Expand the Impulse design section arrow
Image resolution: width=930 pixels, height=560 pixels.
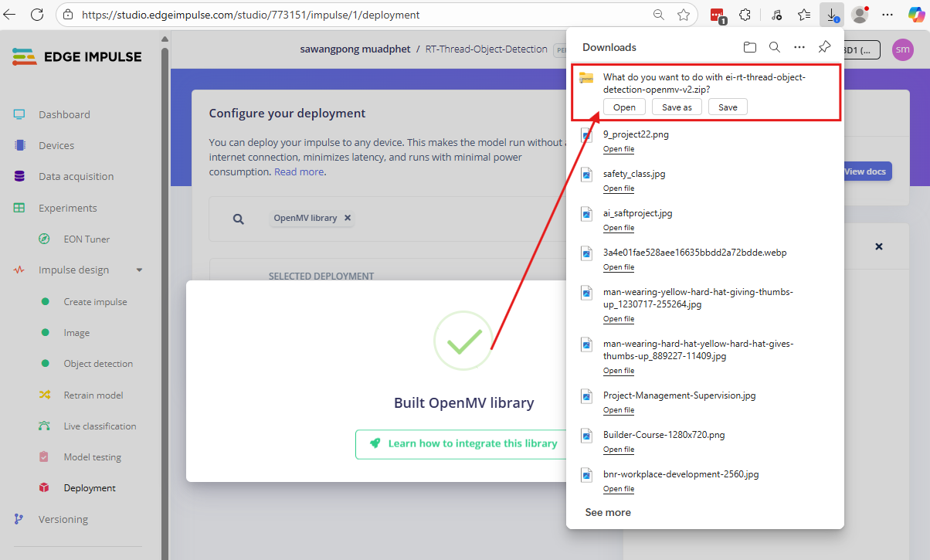[139, 270]
